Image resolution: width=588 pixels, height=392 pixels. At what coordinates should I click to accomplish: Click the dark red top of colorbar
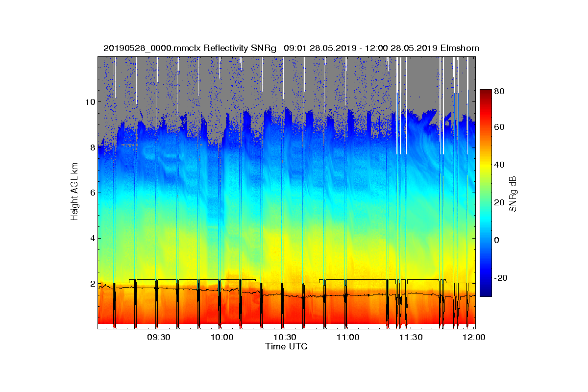(x=485, y=94)
